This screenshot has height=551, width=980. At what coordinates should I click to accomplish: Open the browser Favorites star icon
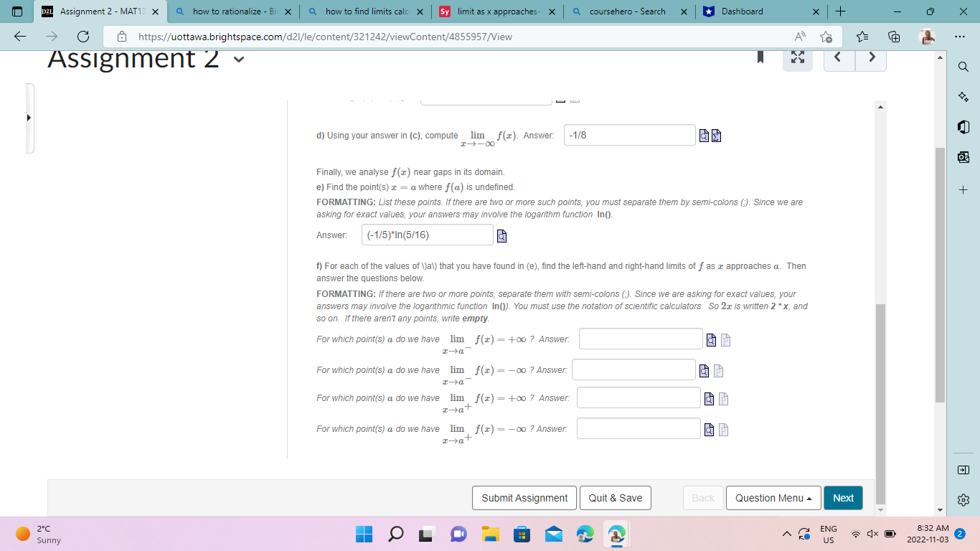click(x=863, y=37)
